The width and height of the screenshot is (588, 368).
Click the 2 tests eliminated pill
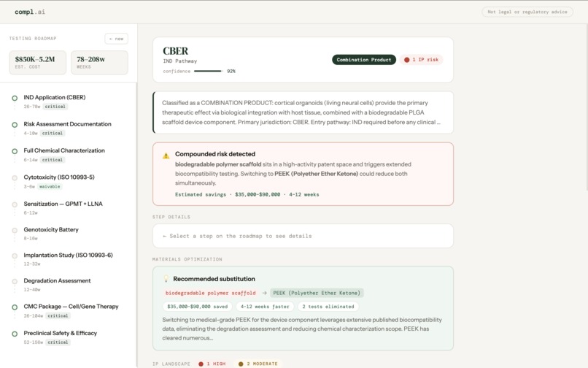(x=328, y=307)
